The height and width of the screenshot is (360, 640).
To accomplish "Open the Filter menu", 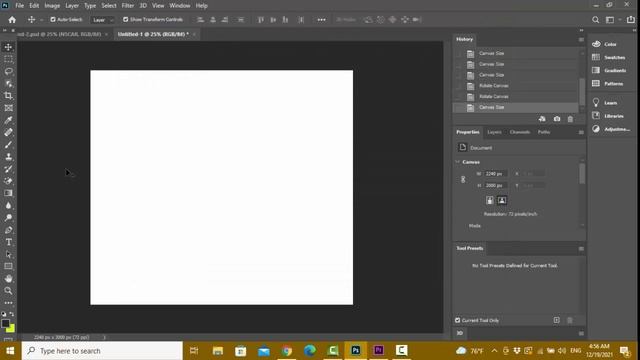I will coord(127,6).
